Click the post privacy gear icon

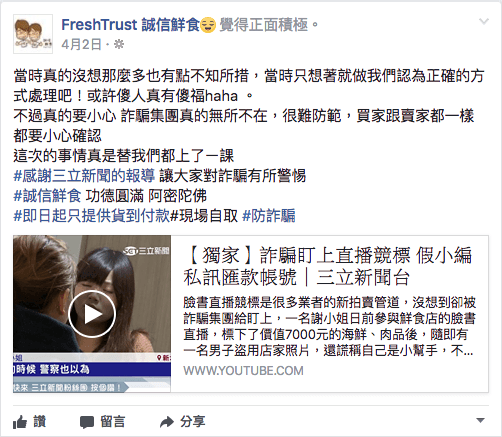click(119, 44)
